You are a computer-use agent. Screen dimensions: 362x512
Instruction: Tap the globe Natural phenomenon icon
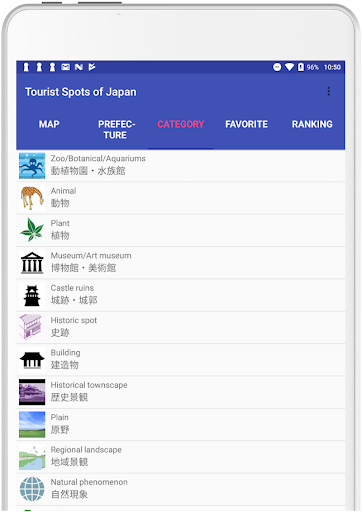point(32,489)
